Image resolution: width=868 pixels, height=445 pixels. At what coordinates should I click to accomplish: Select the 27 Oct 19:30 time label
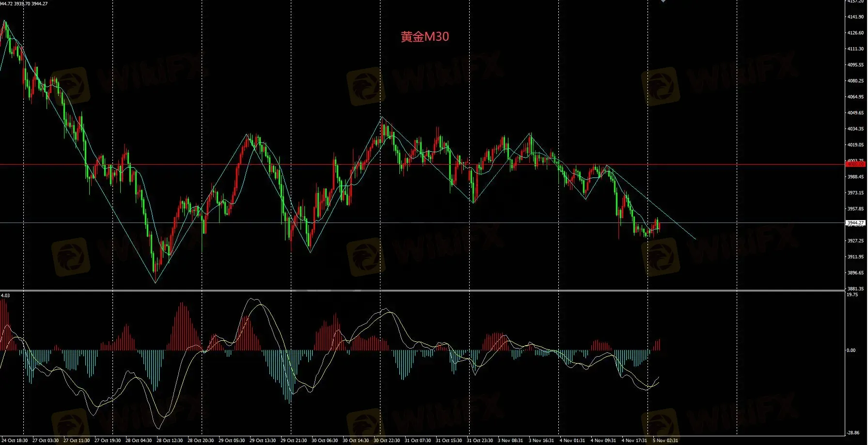pyautogui.click(x=108, y=441)
